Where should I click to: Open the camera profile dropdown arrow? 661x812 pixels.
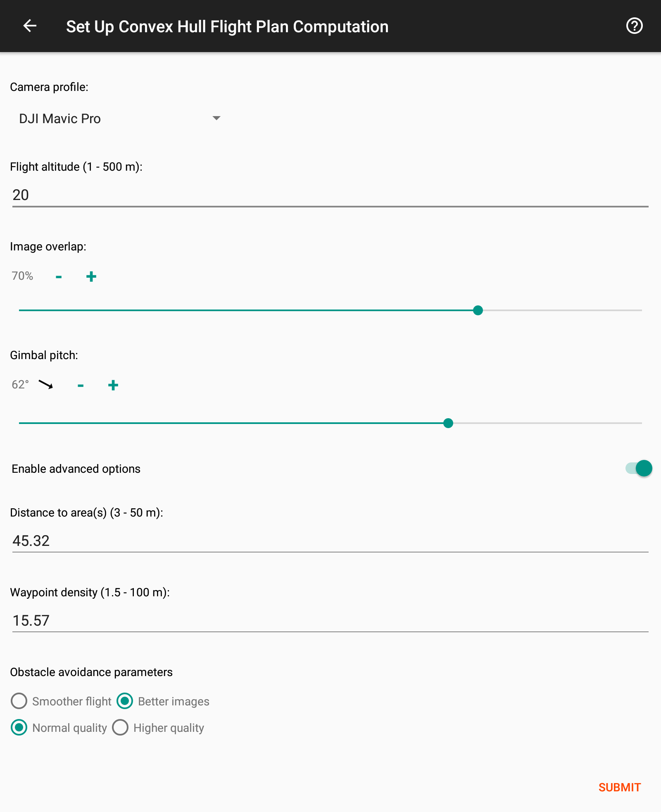(x=216, y=118)
